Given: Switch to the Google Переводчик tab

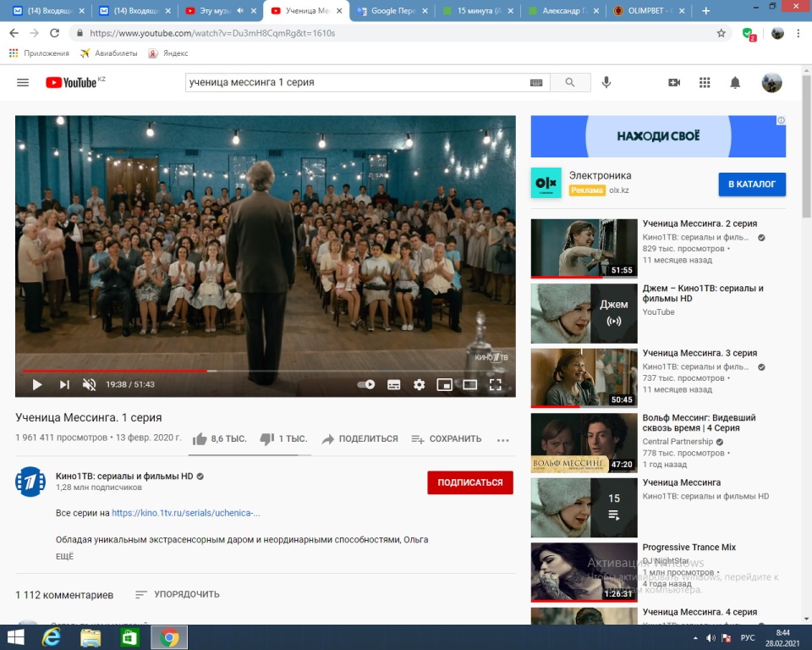Looking at the screenshot, I should tap(392, 10).
